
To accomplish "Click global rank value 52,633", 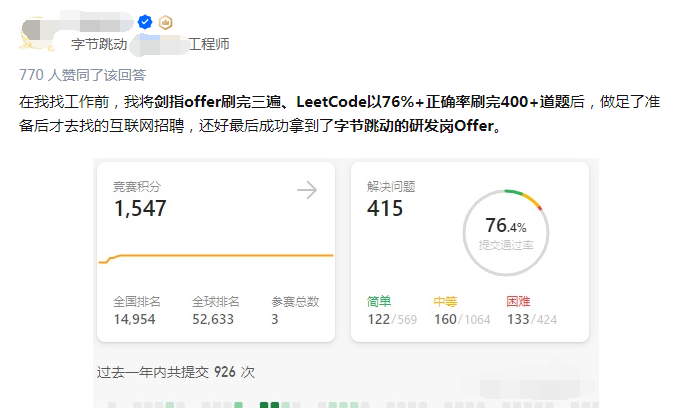I will click(213, 320).
